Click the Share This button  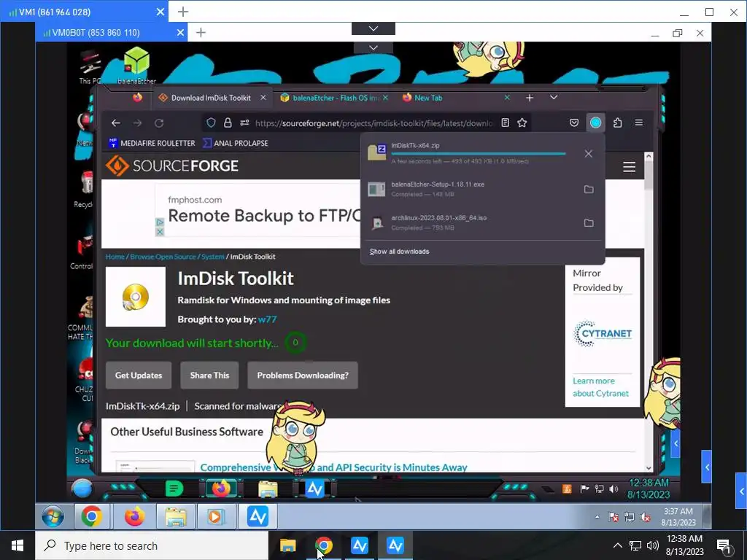[209, 376]
